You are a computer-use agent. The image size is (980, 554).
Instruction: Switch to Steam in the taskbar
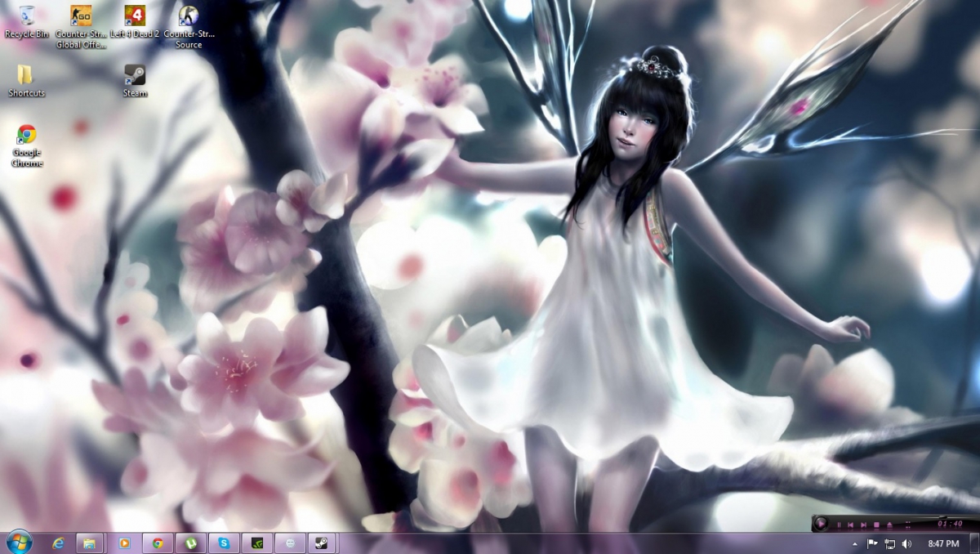(x=323, y=543)
